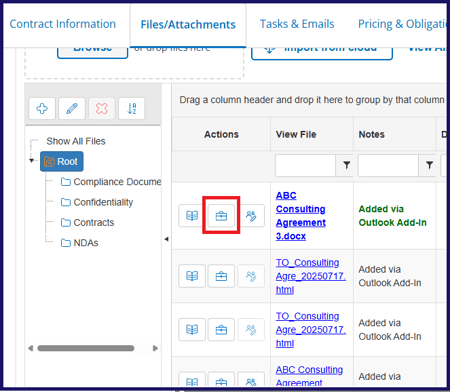Open the Tasks & Emails tab
Viewport: 450px width, 392px height.
point(297,24)
